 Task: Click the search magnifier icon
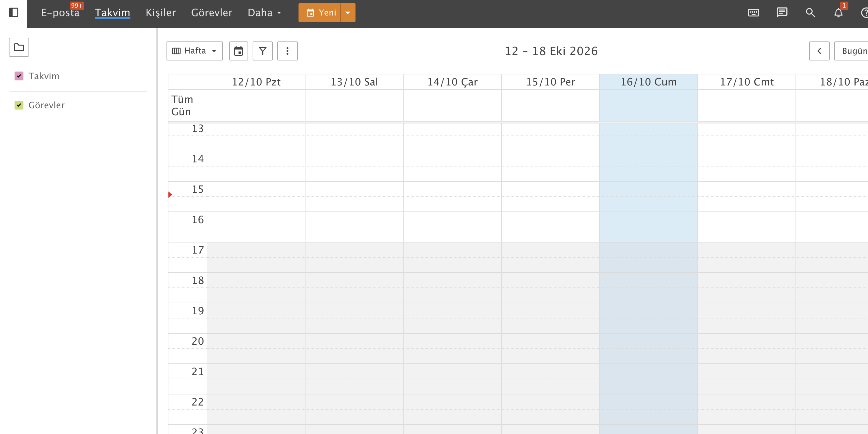(x=810, y=13)
